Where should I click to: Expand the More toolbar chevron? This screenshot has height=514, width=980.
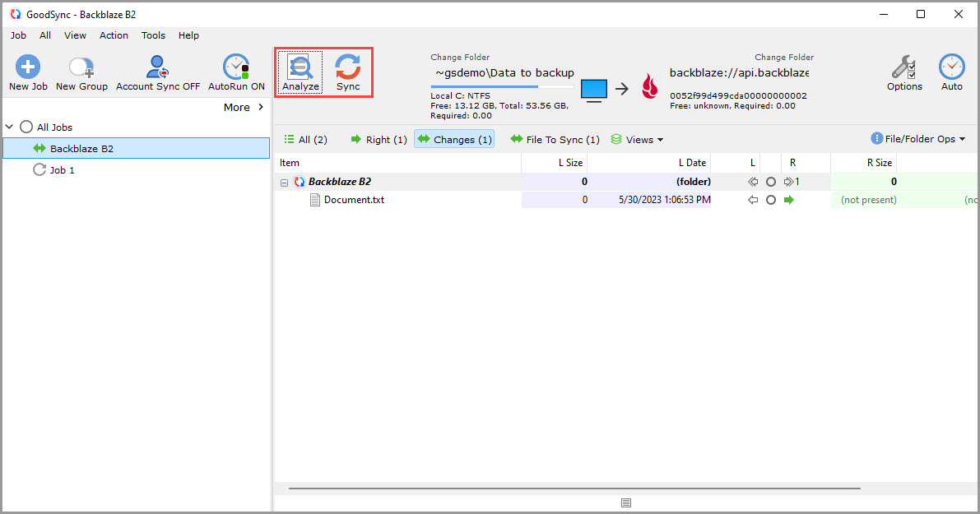pyautogui.click(x=261, y=107)
